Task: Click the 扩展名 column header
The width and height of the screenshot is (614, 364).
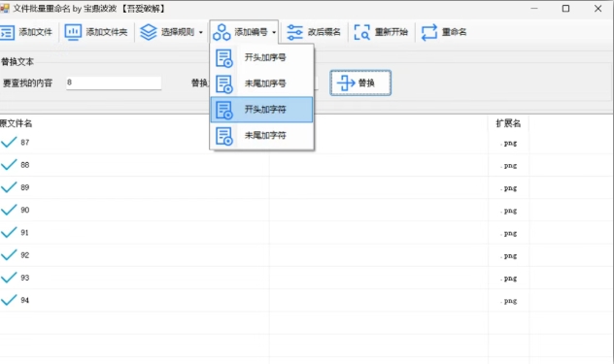Action: (508, 123)
